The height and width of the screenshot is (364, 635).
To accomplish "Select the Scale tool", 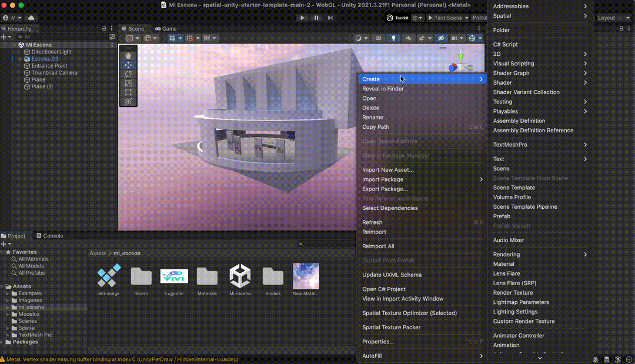I will point(128,84).
